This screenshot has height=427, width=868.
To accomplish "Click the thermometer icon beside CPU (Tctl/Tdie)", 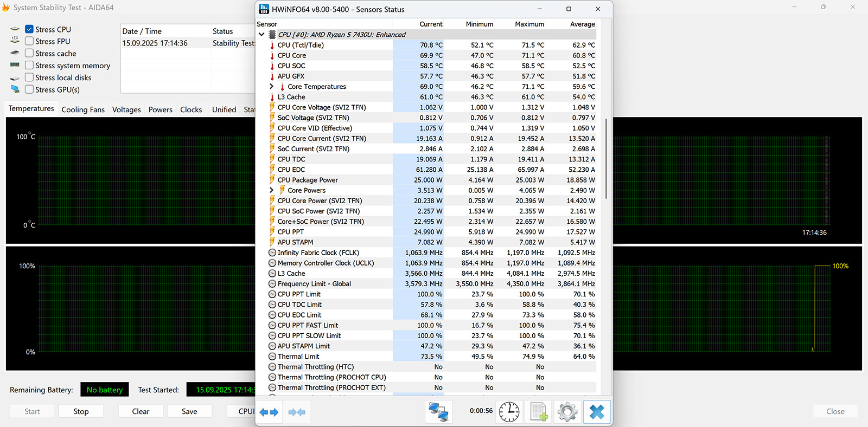I will click(x=272, y=46).
